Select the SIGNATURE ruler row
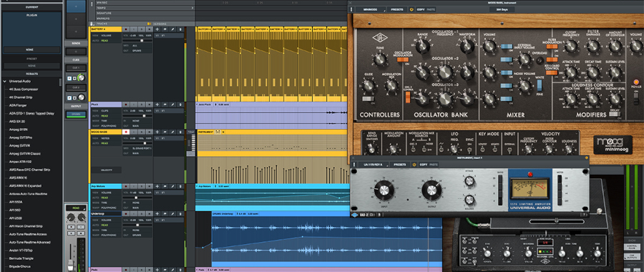The height and width of the screenshot is (272, 644). tap(145, 13)
